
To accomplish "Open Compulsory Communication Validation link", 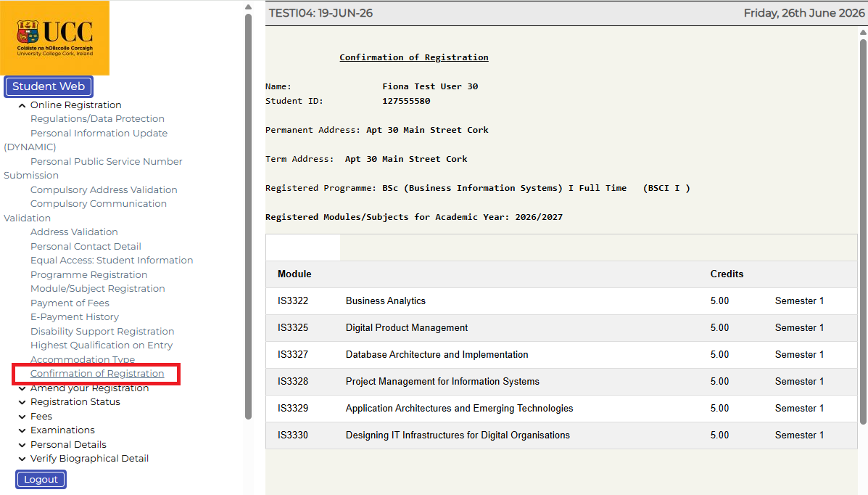I will [x=99, y=203].
